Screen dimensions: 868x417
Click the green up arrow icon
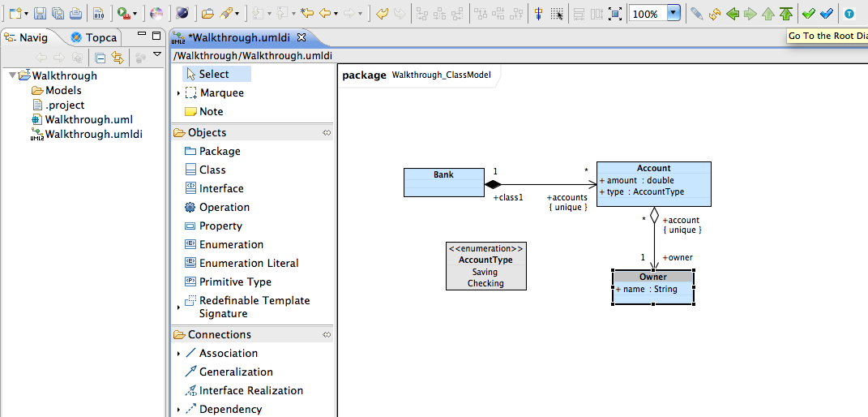pyautogui.click(x=768, y=13)
